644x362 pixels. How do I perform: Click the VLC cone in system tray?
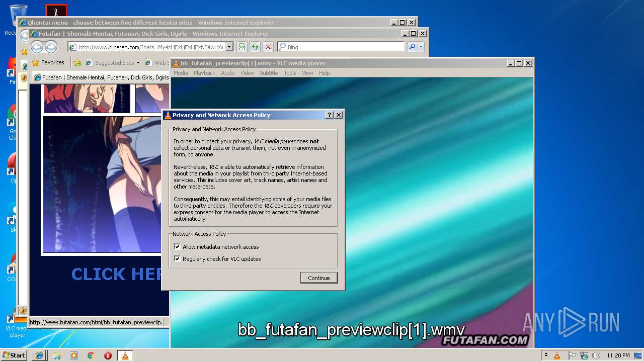pyautogui.click(x=557, y=355)
